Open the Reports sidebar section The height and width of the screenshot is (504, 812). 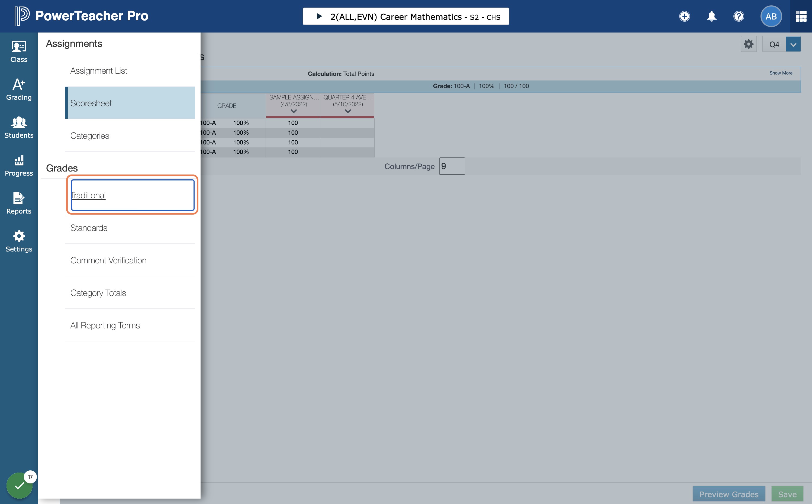click(x=19, y=203)
